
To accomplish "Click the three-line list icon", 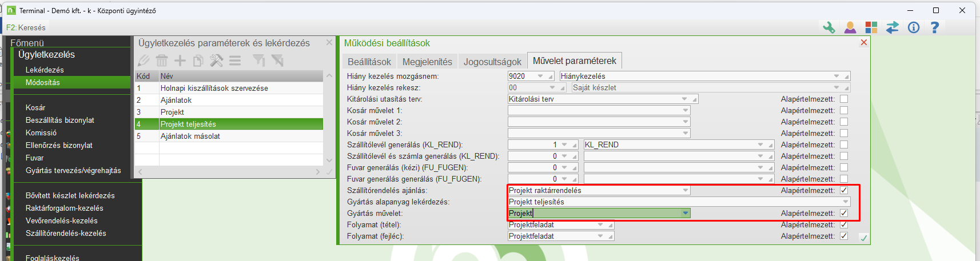I will [235, 61].
